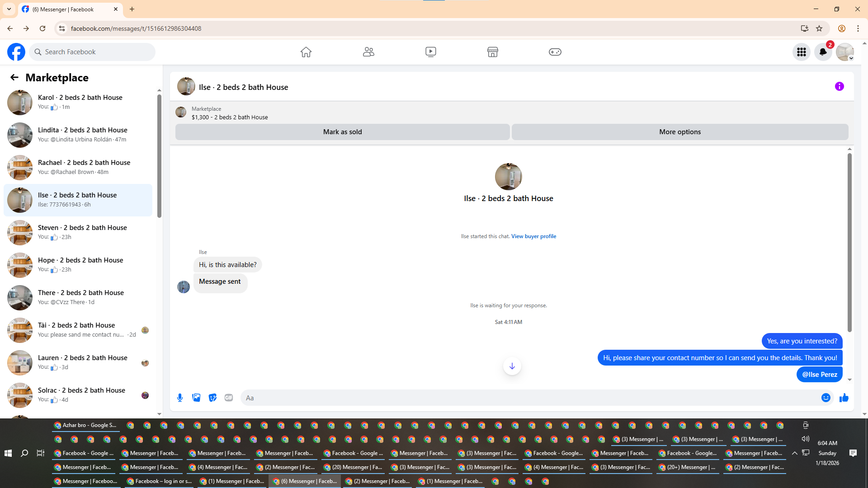Viewport: 868px width, 488px height.
Task: Open the emoji picker in composer
Action: [x=826, y=398]
